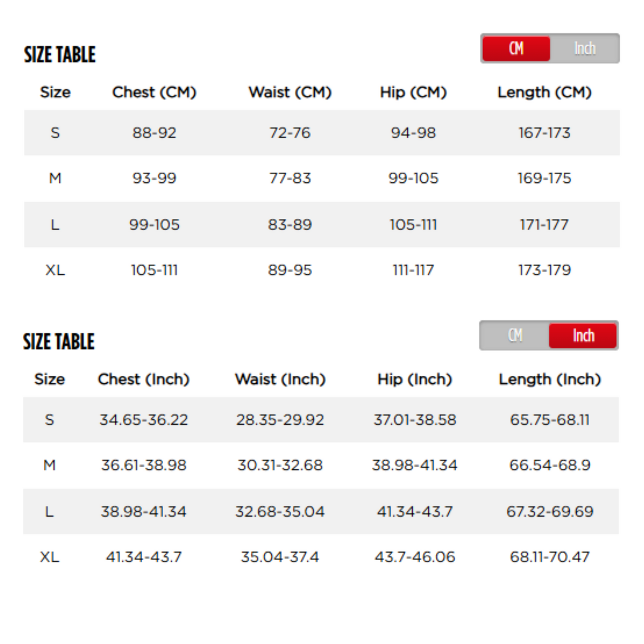Select the Hip (CM) column header
644x644 pixels.
(413, 92)
